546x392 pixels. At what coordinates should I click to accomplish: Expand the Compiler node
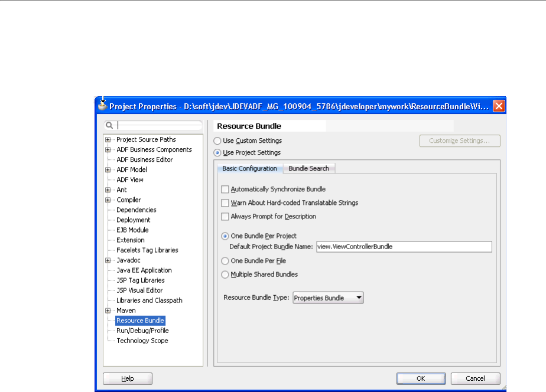coord(108,200)
